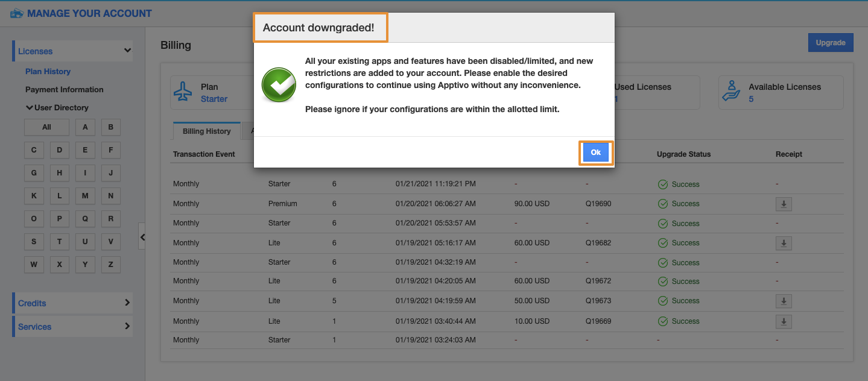Image resolution: width=868 pixels, height=381 pixels.
Task: Click the Manage Your Account logo icon
Action: [x=17, y=13]
